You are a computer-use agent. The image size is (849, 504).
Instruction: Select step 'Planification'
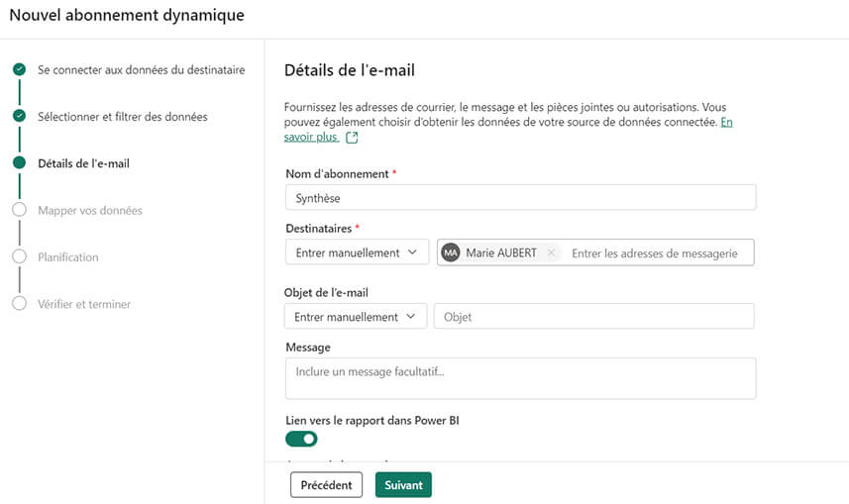click(68, 257)
